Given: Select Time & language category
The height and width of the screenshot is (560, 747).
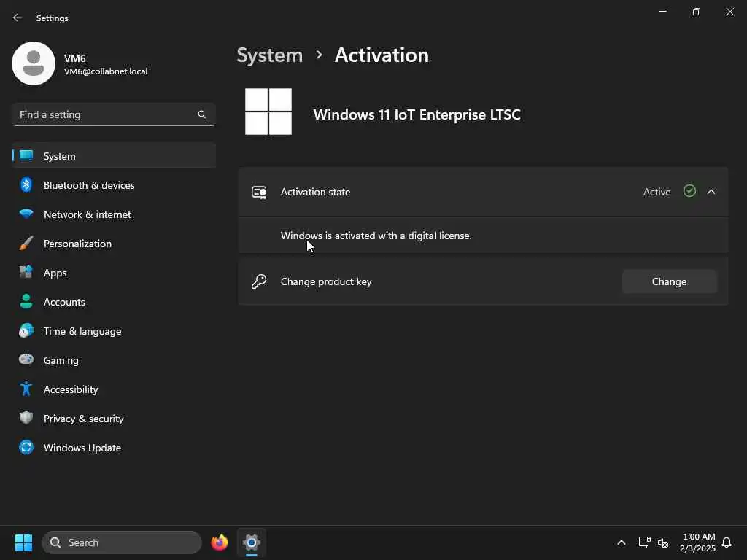Looking at the screenshot, I should [x=114, y=331].
